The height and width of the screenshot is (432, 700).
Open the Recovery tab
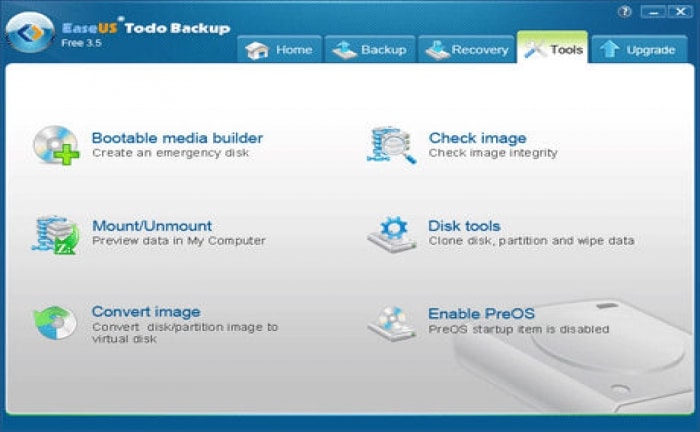tap(467, 49)
